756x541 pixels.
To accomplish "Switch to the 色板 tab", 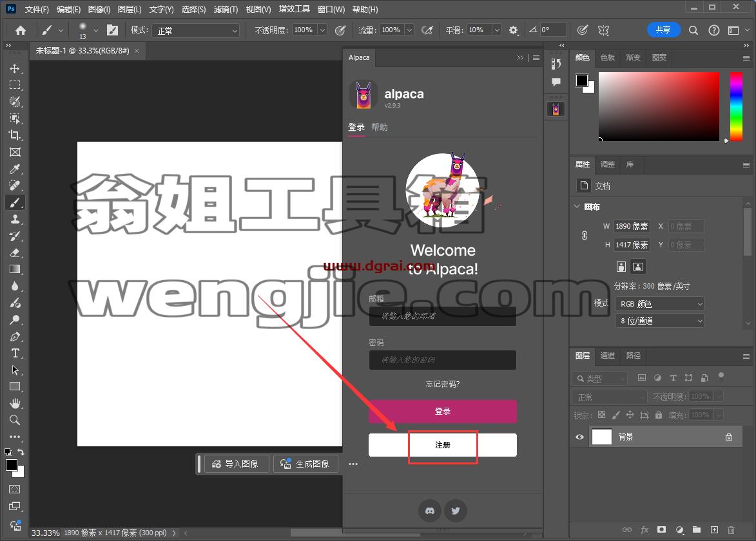I will pyautogui.click(x=608, y=57).
